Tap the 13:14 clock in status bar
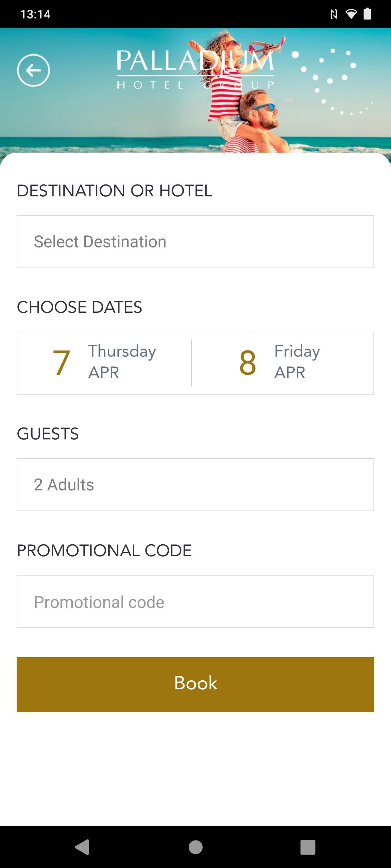This screenshot has width=391, height=868. [35, 14]
